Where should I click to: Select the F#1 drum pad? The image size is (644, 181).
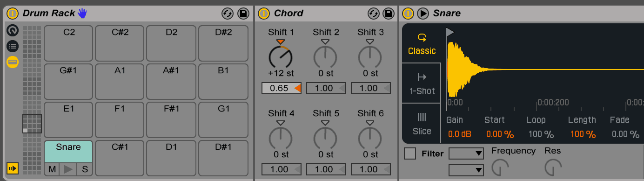click(171, 120)
